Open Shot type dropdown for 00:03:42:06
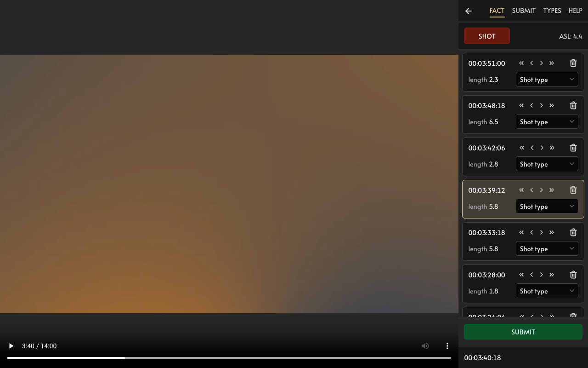 (x=547, y=164)
